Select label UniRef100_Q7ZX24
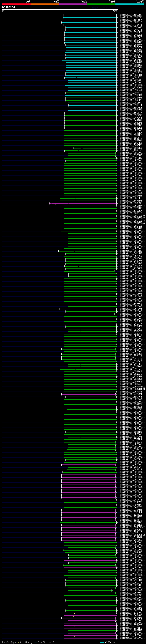The width and height of the screenshot is (146, 644). [131, 394]
